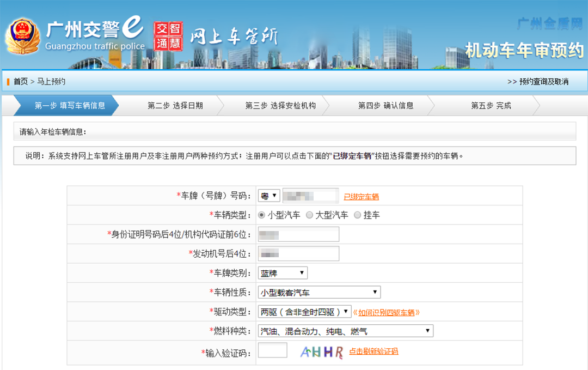Click the Guangzhou traffic police emblem logo

[22, 36]
